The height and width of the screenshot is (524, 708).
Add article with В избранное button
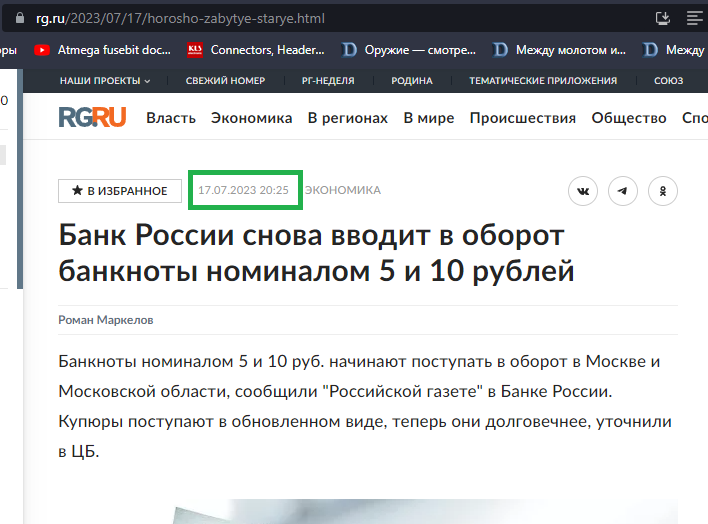(x=120, y=191)
